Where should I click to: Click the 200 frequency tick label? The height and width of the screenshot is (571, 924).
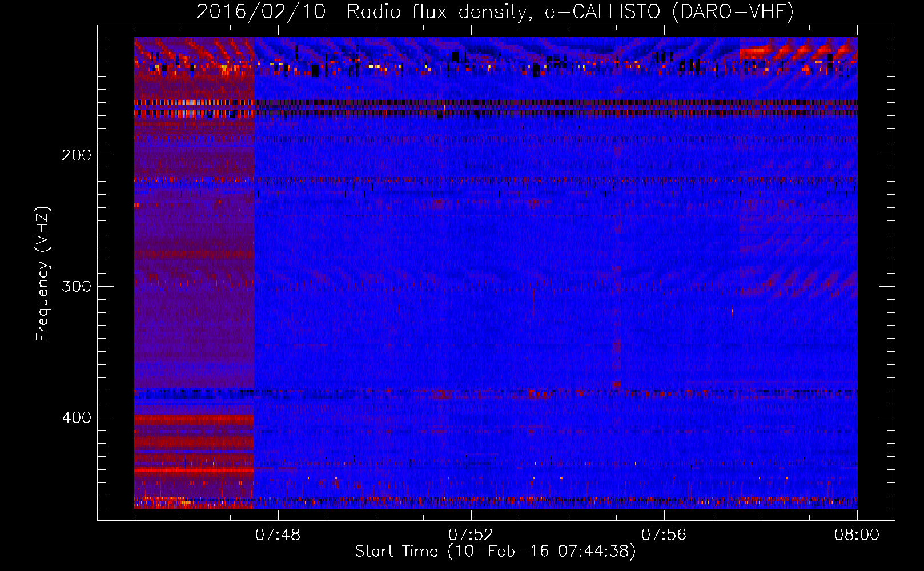click(x=77, y=155)
